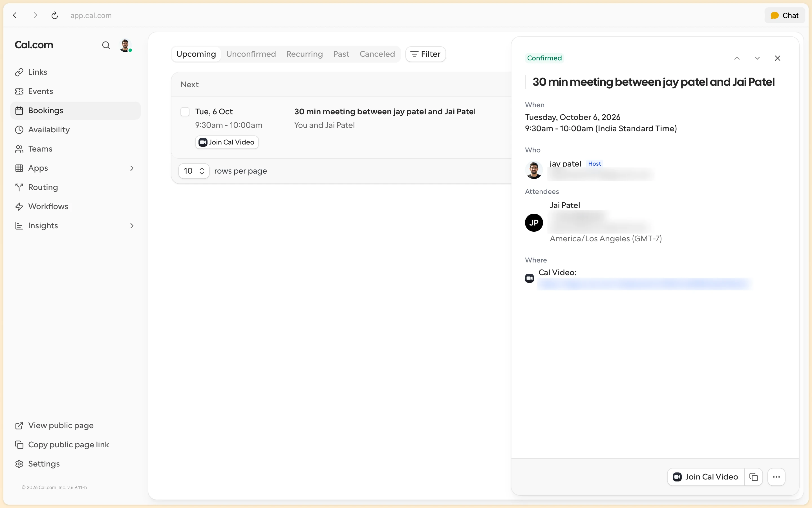Click the search magnifier icon in sidebar
This screenshot has width=812, height=508.
(x=106, y=45)
